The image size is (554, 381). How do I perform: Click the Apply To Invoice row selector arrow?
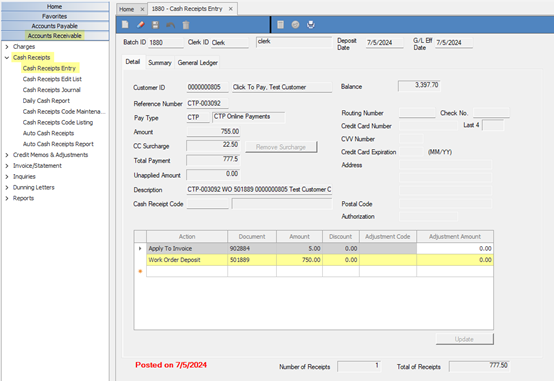(x=140, y=249)
